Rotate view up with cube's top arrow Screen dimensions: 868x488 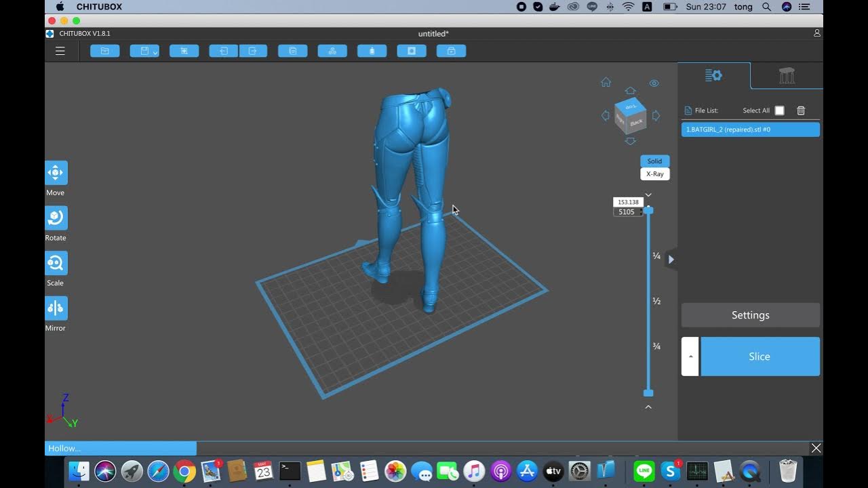[631, 91]
